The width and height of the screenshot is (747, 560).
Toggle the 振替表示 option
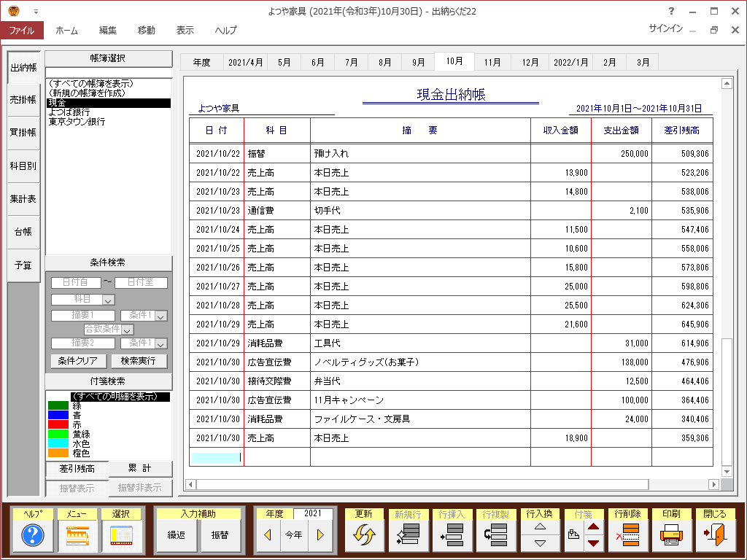coord(77,488)
